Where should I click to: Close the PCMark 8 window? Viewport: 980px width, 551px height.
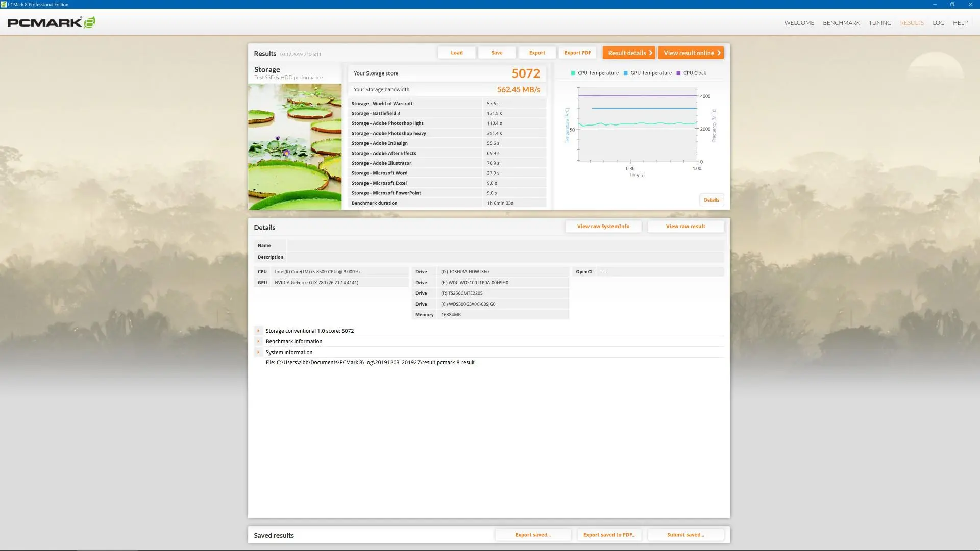click(x=970, y=4)
